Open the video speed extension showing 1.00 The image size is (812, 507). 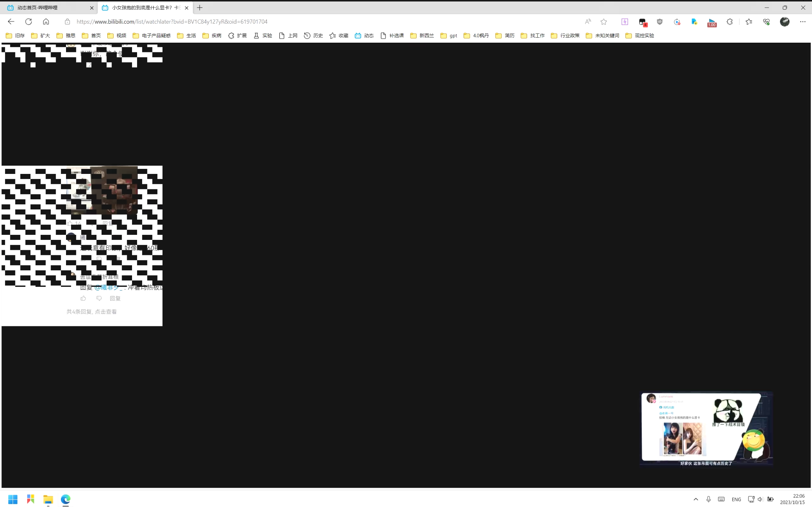click(712, 22)
